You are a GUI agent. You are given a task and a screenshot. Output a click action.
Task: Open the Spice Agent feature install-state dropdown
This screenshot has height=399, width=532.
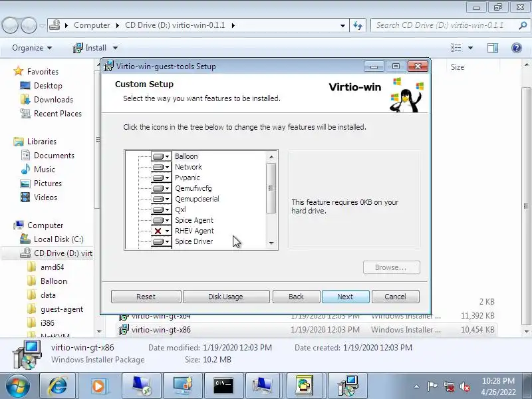point(161,220)
